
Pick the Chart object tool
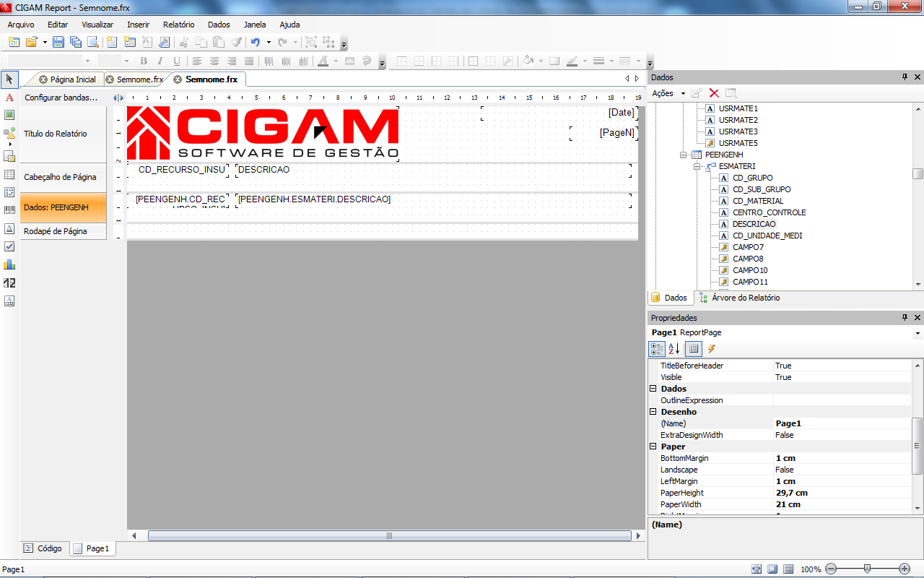9,264
